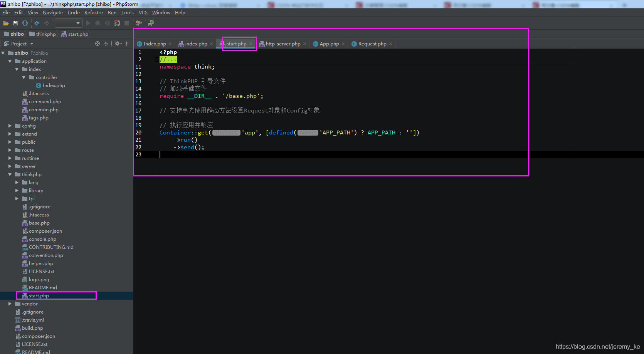Collapse the thinkphp folder
Image resolution: width=644 pixels, height=354 pixels.
[10, 174]
